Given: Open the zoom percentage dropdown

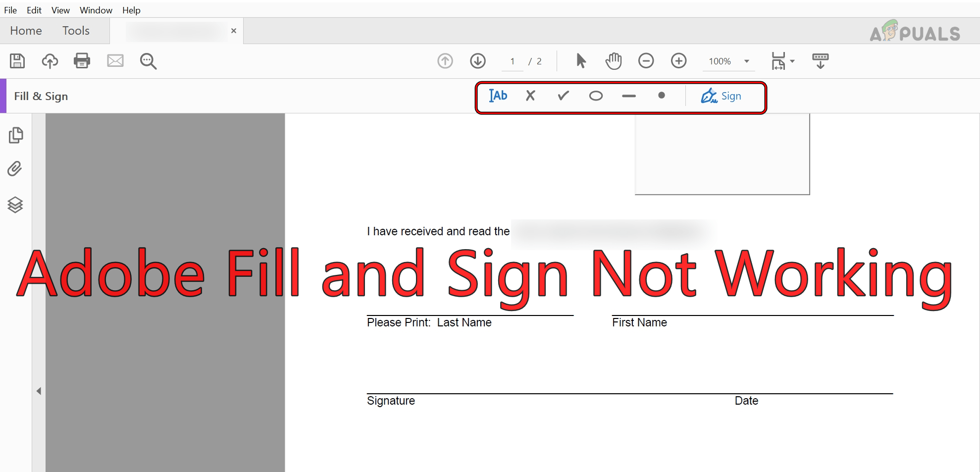Looking at the screenshot, I should pyautogui.click(x=747, y=61).
